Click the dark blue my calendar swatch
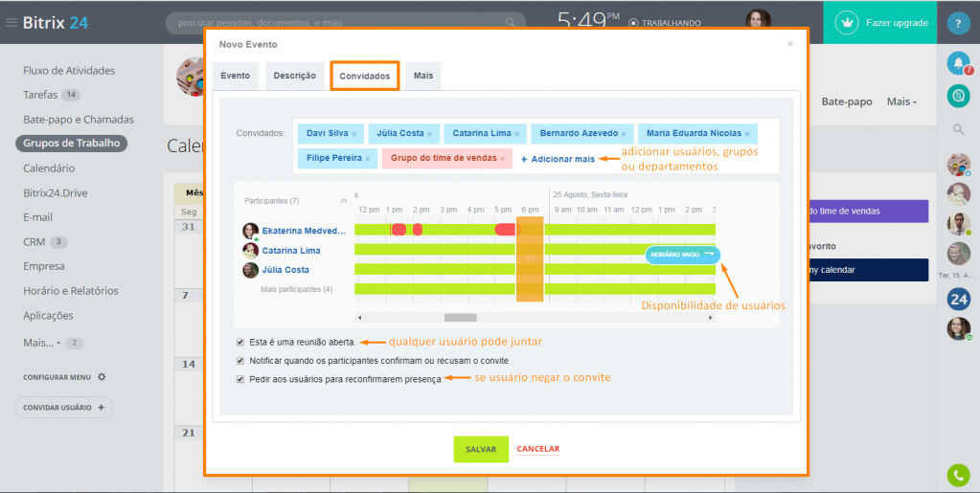The width and height of the screenshot is (980, 493). point(868,270)
